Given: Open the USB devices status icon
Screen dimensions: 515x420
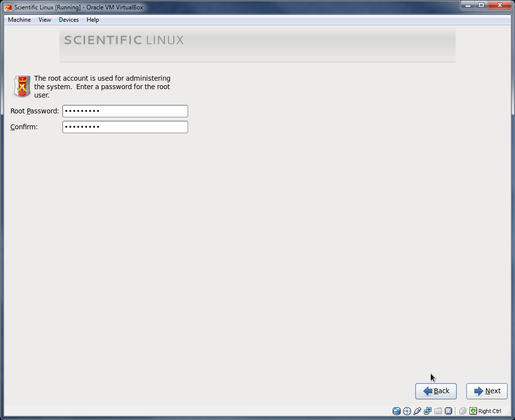Looking at the screenshot, I should (x=417, y=411).
